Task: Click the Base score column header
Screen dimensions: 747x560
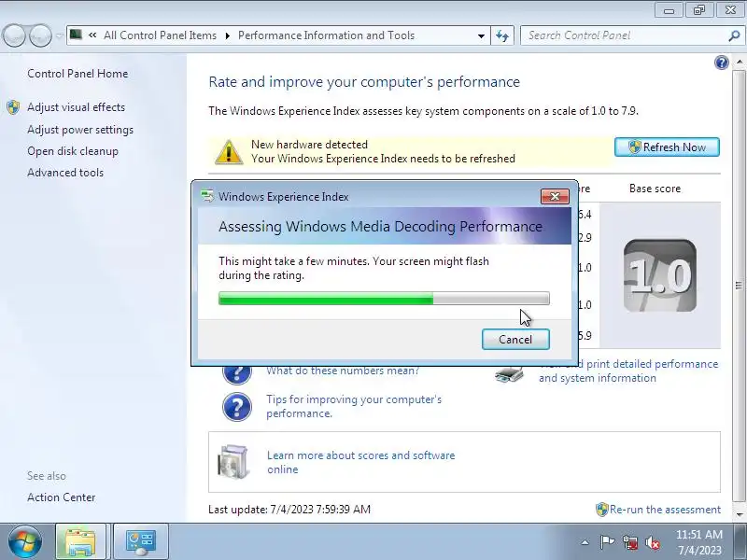Action: pos(655,189)
